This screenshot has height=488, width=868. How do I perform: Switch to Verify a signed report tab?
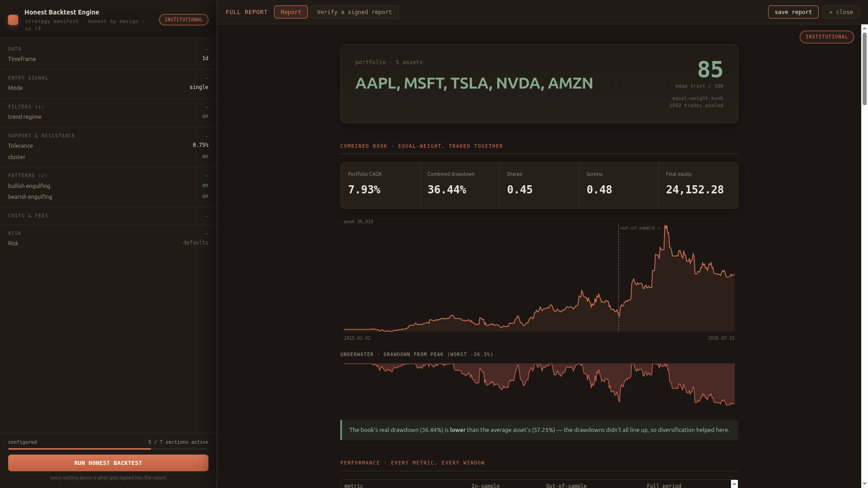pos(354,12)
